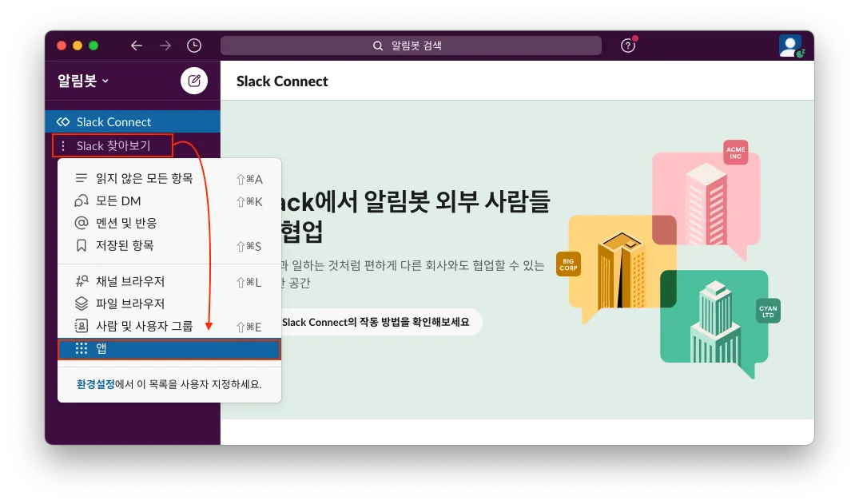Open 저장된 항목 menu item
859x504 pixels.
169,245
